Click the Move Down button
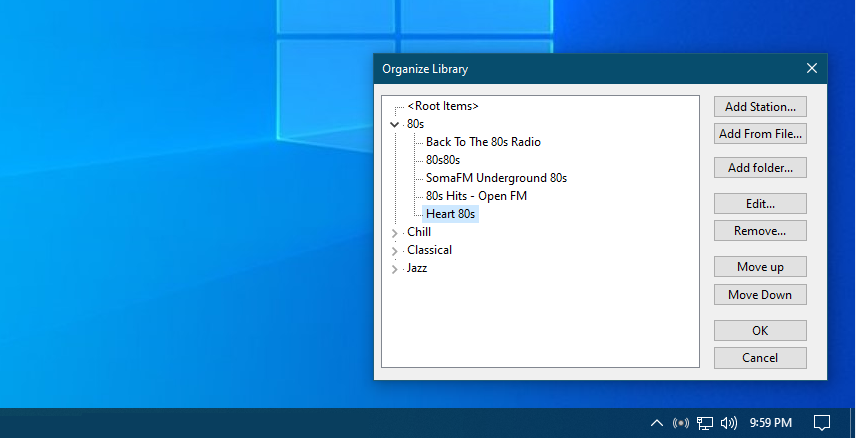Screen dimensions: 856x438 point(760,294)
